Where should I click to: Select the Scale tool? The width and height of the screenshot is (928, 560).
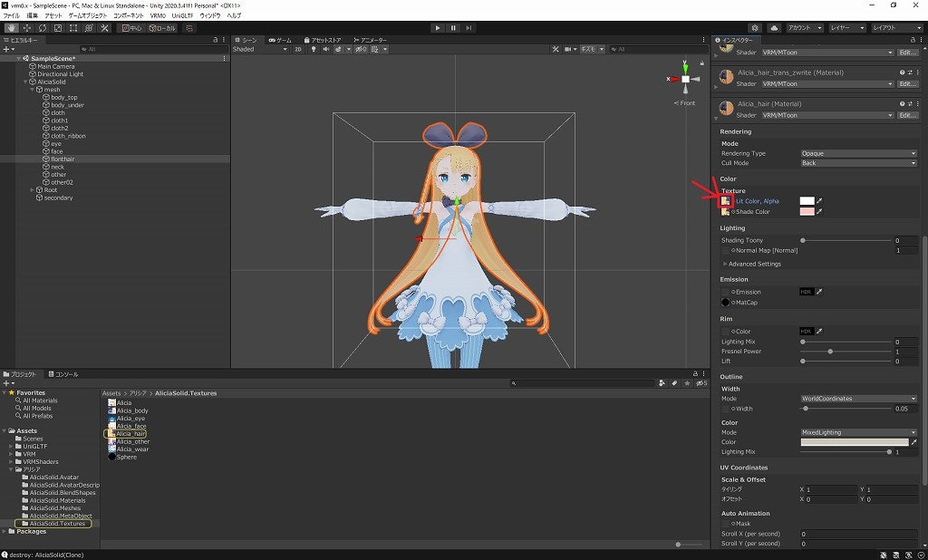coord(58,28)
